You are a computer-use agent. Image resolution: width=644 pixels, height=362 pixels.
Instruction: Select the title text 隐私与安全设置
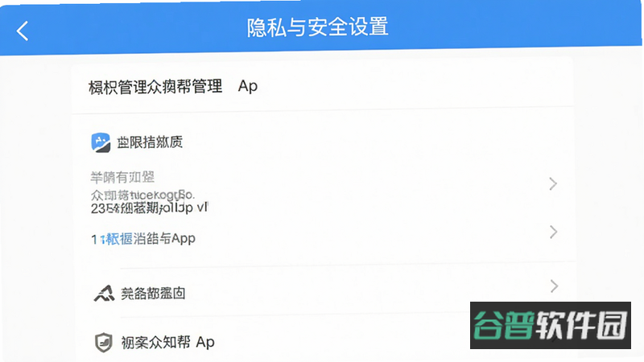pyautogui.click(x=317, y=27)
